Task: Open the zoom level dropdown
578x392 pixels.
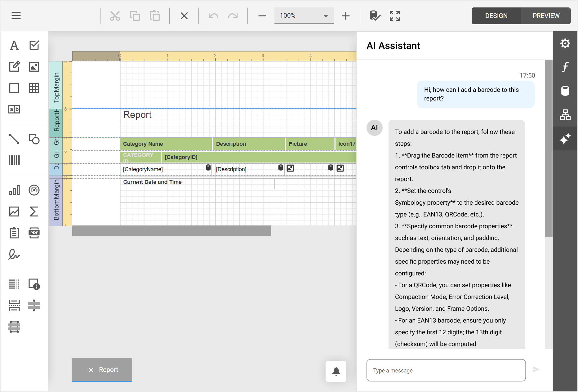Action: (325, 16)
